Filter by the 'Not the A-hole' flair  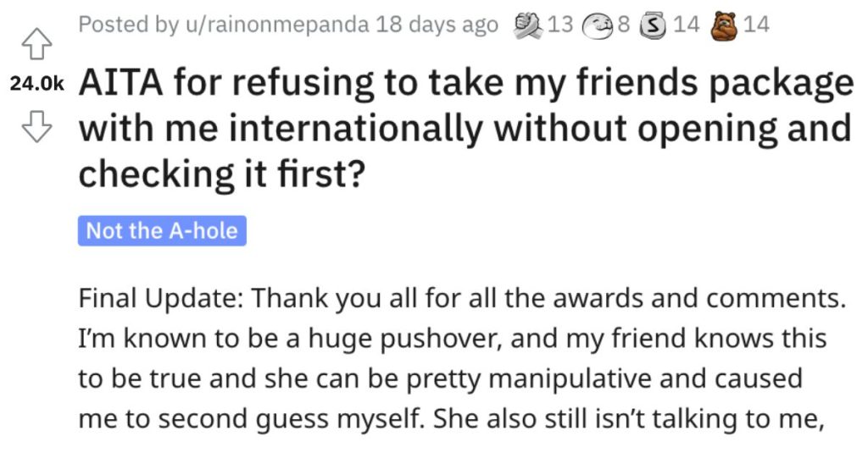(162, 230)
